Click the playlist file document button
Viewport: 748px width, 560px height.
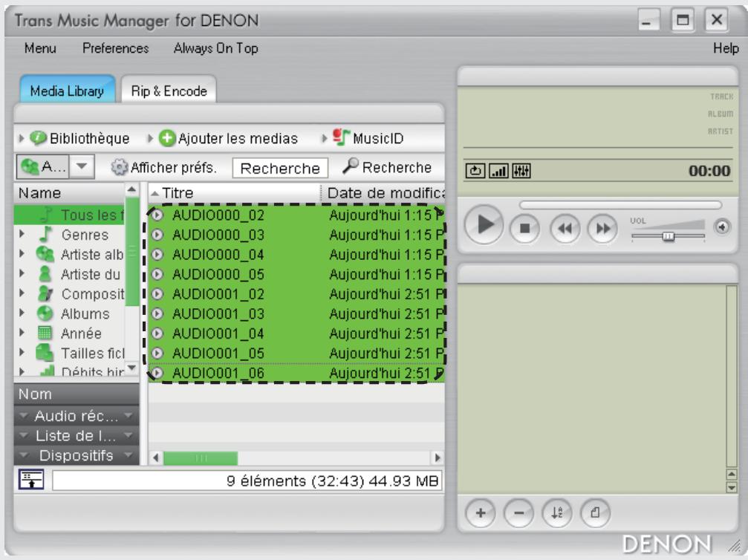pos(595,513)
